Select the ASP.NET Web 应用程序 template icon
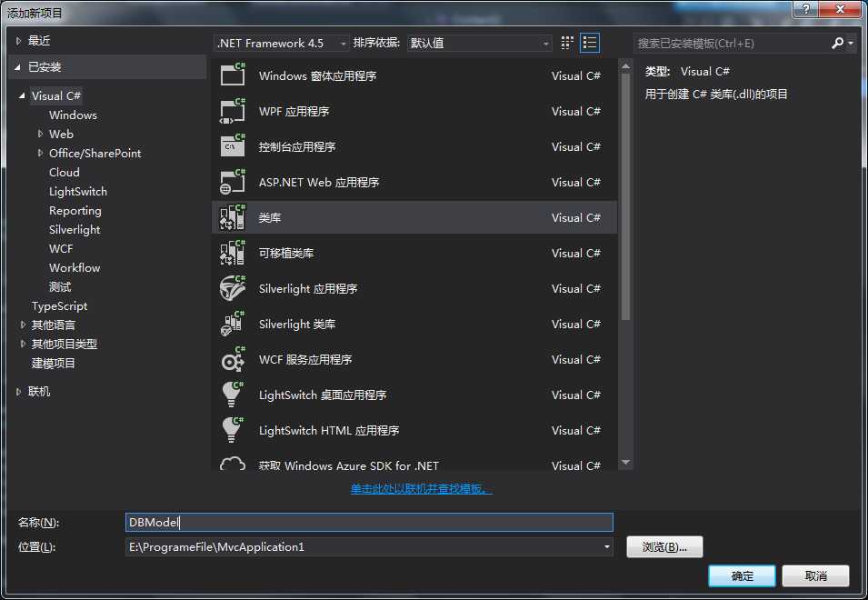This screenshot has height=600, width=868. click(233, 182)
